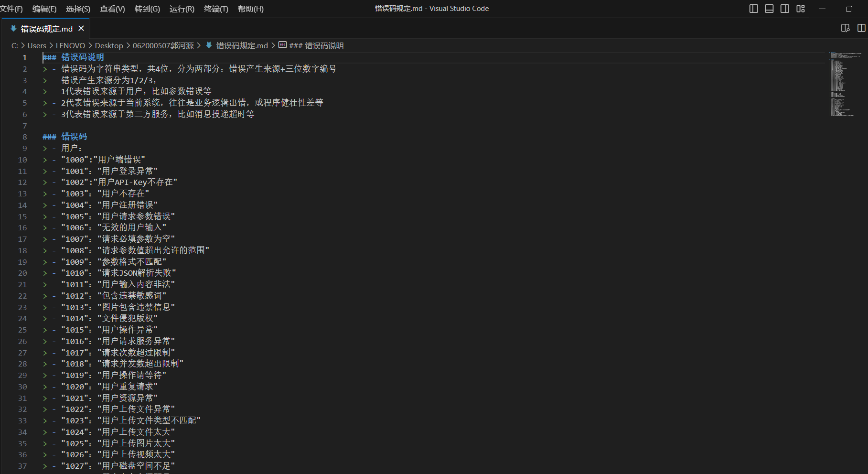Screen dimensions: 868x474
Task: Click the "1020": "用户重复请求" entry
Action: pos(109,387)
